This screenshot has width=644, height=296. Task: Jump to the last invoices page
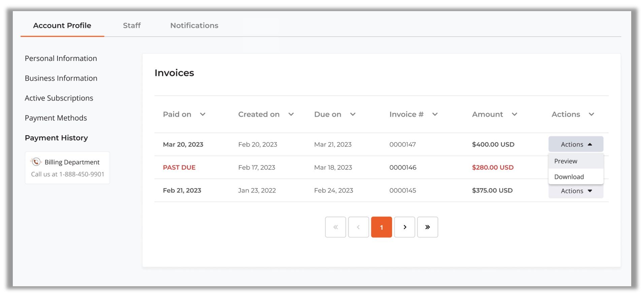point(427,227)
